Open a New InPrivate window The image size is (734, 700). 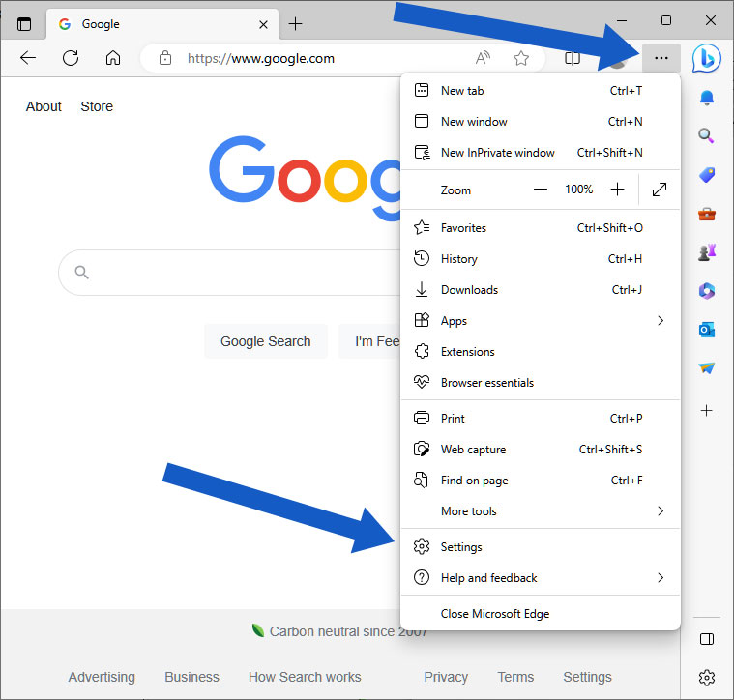click(x=541, y=153)
